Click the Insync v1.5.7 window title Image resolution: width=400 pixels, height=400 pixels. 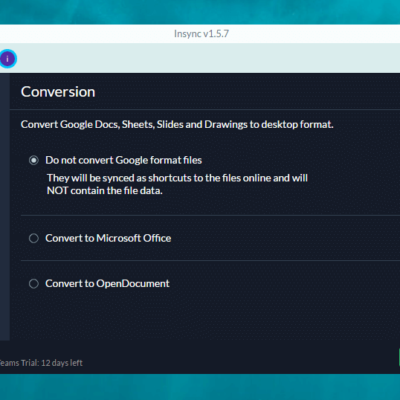[201, 34]
